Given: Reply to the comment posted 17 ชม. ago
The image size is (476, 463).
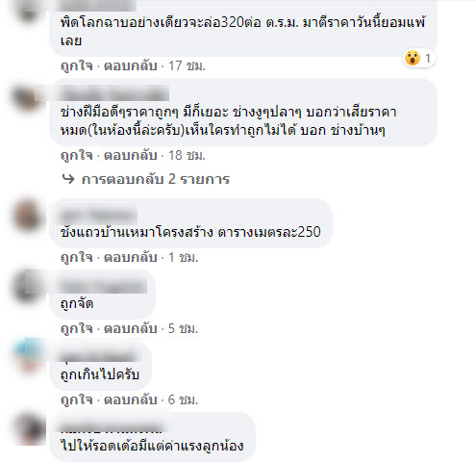Looking at the screenshot, I should point(131,65).
